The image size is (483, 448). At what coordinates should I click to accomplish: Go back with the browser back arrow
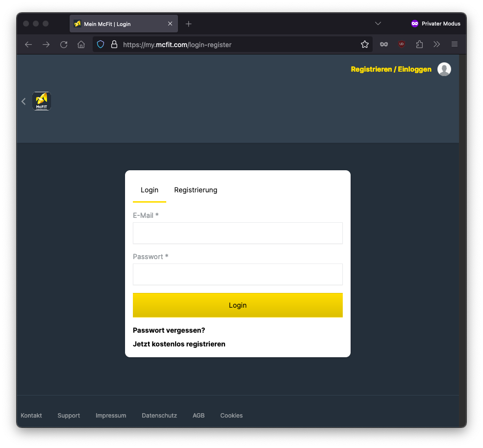click(x=28, y=44)
